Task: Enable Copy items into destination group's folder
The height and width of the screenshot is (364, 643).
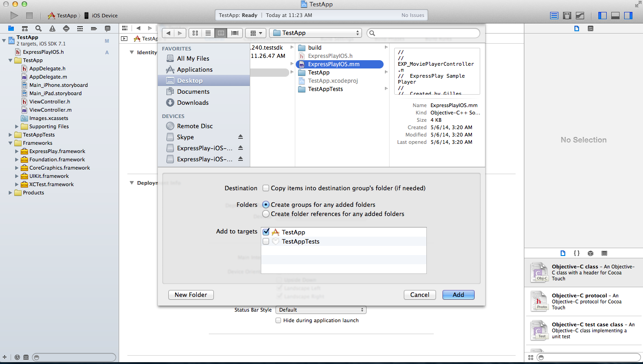Action: coord(266,188)
